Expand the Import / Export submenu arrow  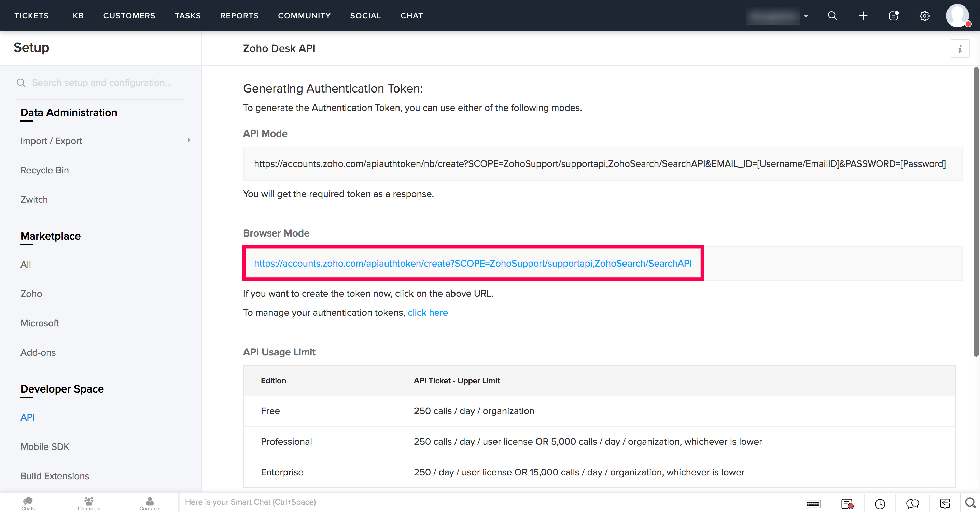(189, 140)
